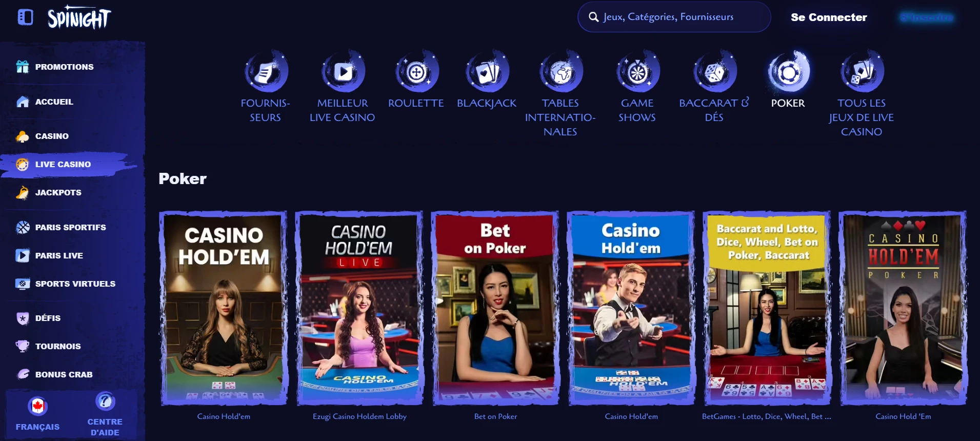Image resolution: width=980 pixels, height=441 pixels.
Task: Open the Français language selector
Action: 37,414
